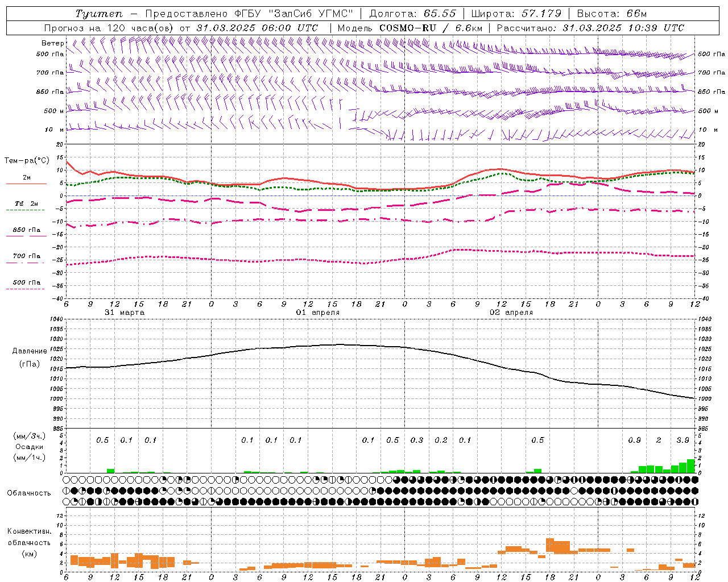This screenshot has height=582, width=728.
Task: Click the dotted pink line sample under 500 гПа legend
Action: coord(25,289)
